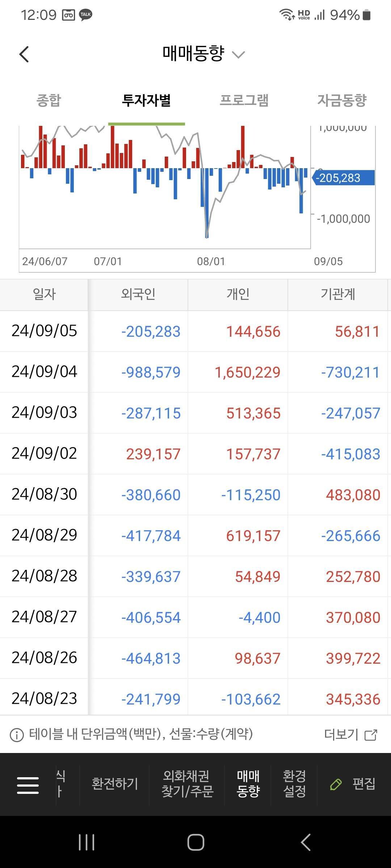Select the 24/09/04 table row date
This screenshot has width=391, height=868.
[44, 372]
